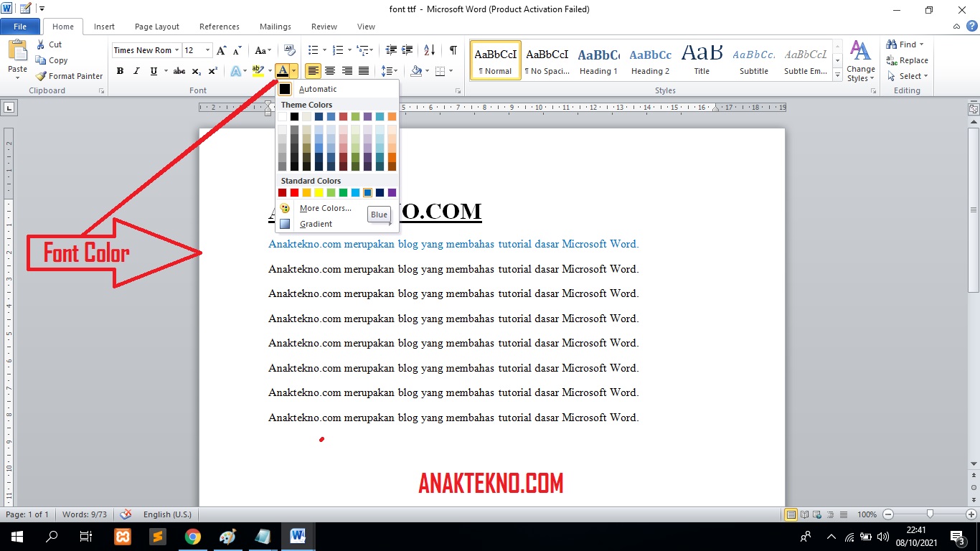Increase paragraph indent
980x551 pixels.
pos(408,50)
